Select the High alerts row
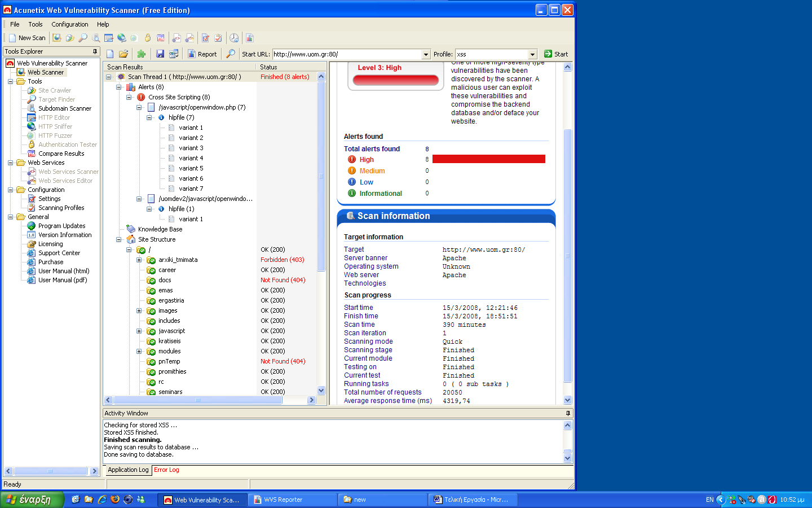The width and height of the screenshot is (812, 508). 445,160
